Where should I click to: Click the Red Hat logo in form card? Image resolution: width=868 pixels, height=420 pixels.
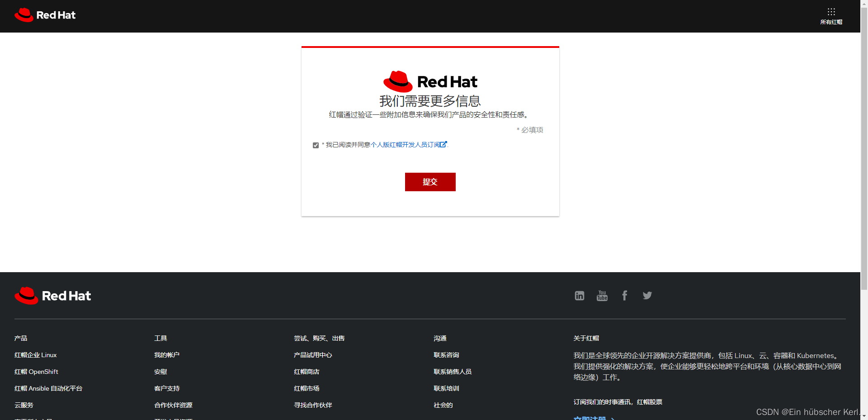pyautogui.click(x=430, y=81)
